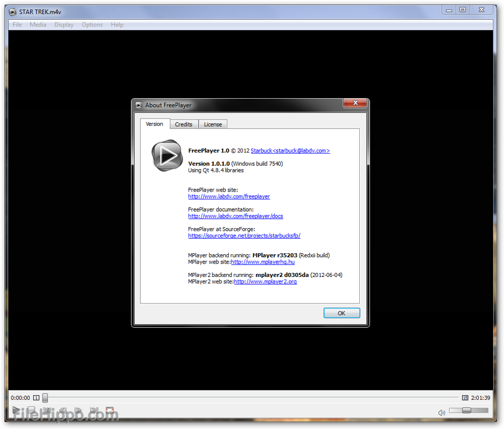This screenshot has height=429, width=504.
Task: Click the 'FreePlayer 1.0' heading text
Action: 209,151
